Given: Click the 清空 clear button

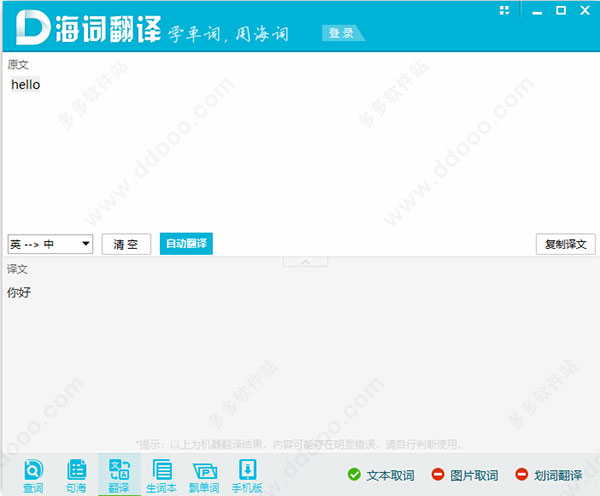Looking at the screenshot, I should click(x=126, y=244).
